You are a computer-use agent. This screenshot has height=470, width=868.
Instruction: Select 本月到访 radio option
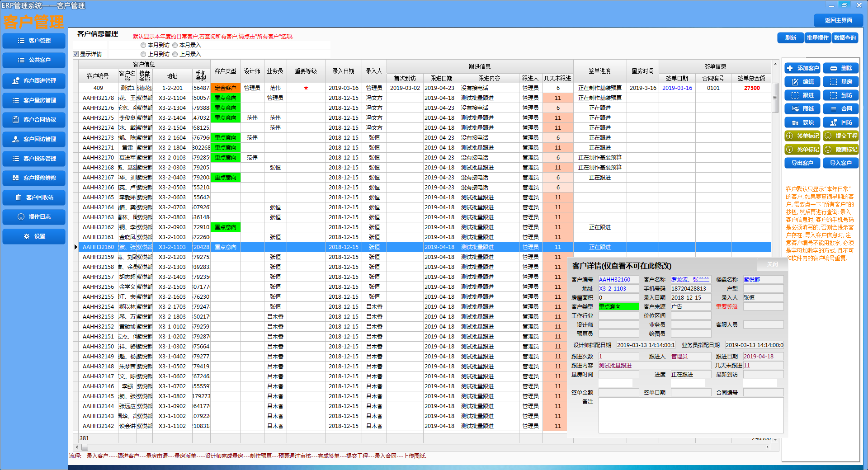tap(143, 45)
